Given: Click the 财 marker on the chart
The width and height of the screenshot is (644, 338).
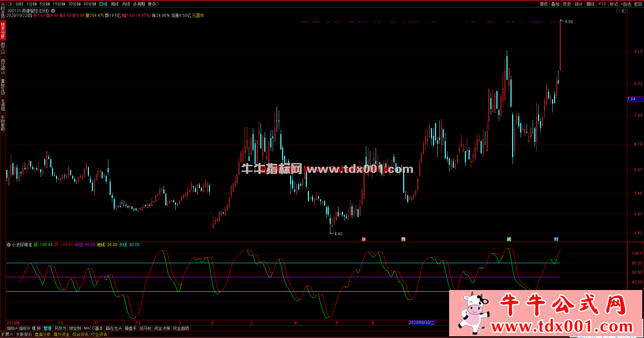Looking at the screenshot, I should coord(556,239).
